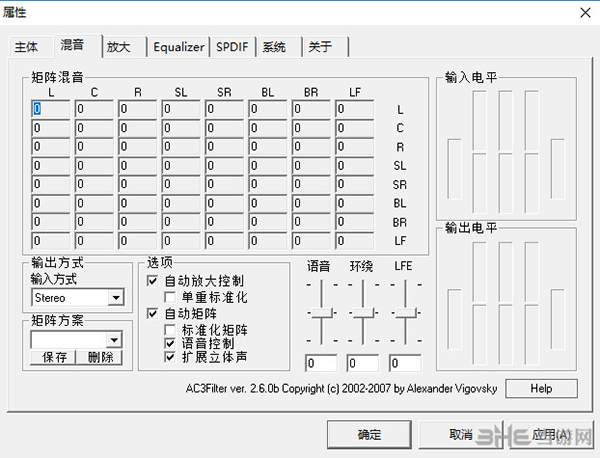Click matrix cell column BL row R

click(267, 147)
